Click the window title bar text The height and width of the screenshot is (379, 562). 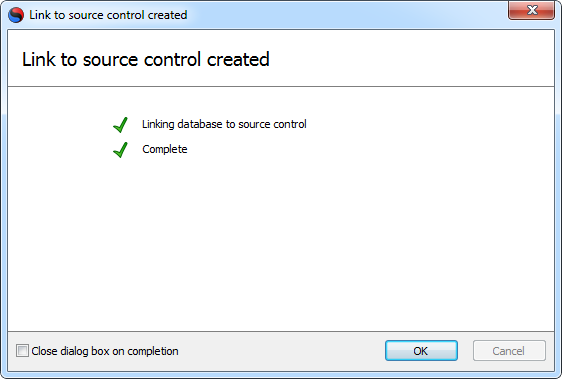pyautogui.click(x=108, y=15)
